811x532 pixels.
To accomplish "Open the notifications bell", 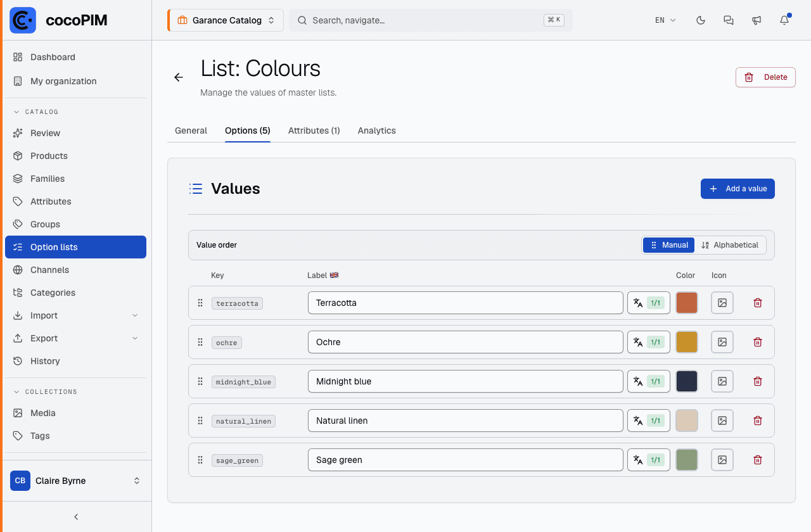I will tap(784, 20).
